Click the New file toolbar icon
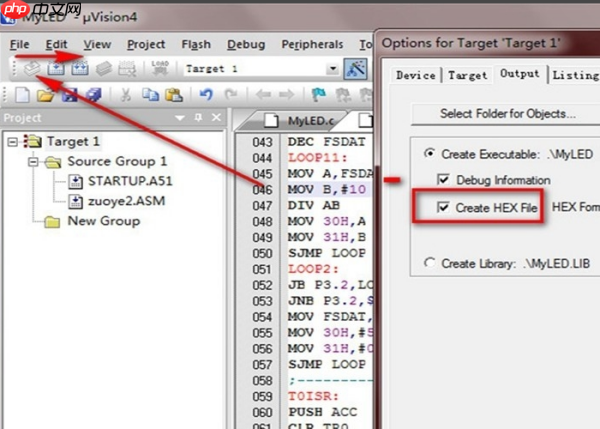This screenshot has height=429, width=600. point(22,95)
